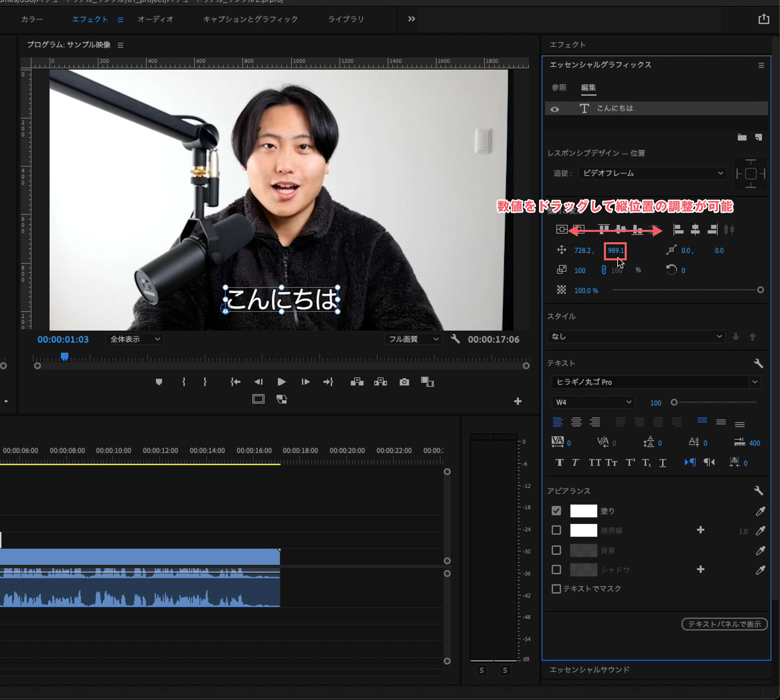
Task: Click the Export Frame camera icon
Action: (404, 382)
